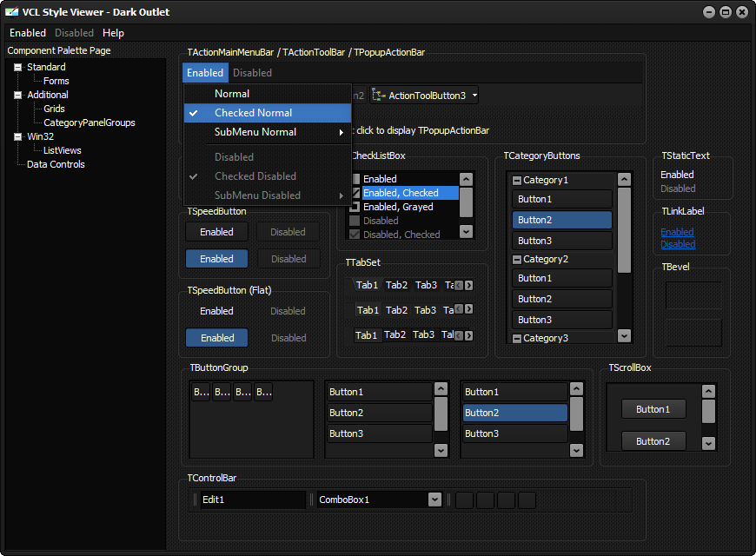Click the TTabSet second row right scroll arrow
Viewport: 756px width, 556px height.
468,309
